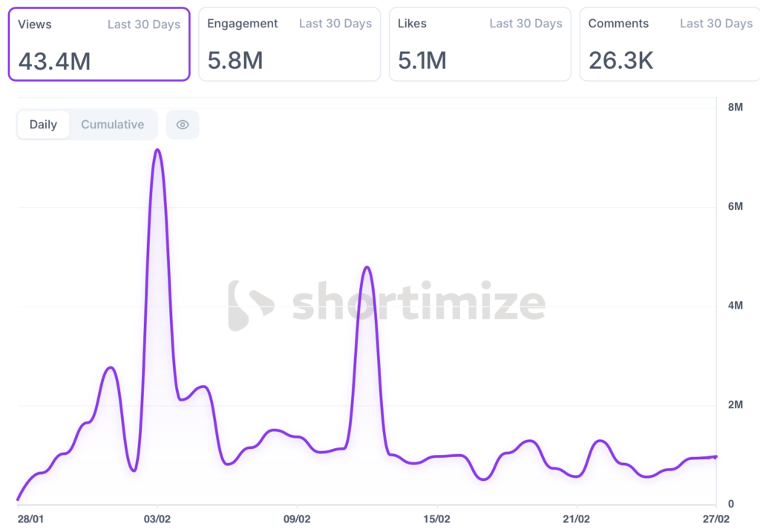Click the 43.4M views total
The width and height of the screenshot is (760, 532).
click(54, 61)
